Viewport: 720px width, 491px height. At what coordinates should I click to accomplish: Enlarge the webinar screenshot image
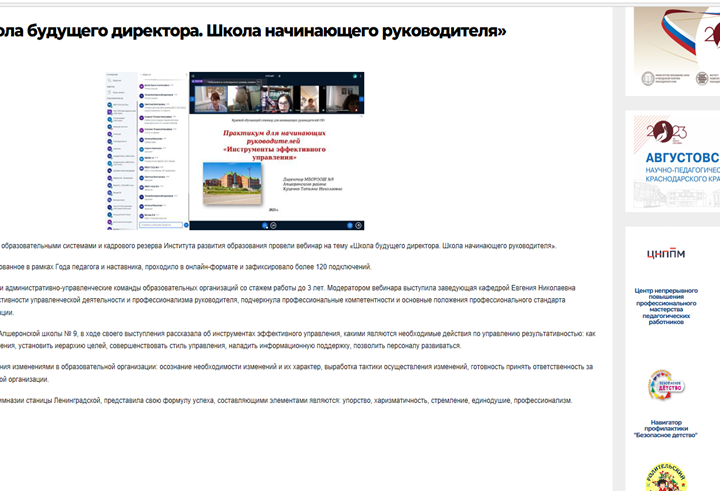coord(235,151)
